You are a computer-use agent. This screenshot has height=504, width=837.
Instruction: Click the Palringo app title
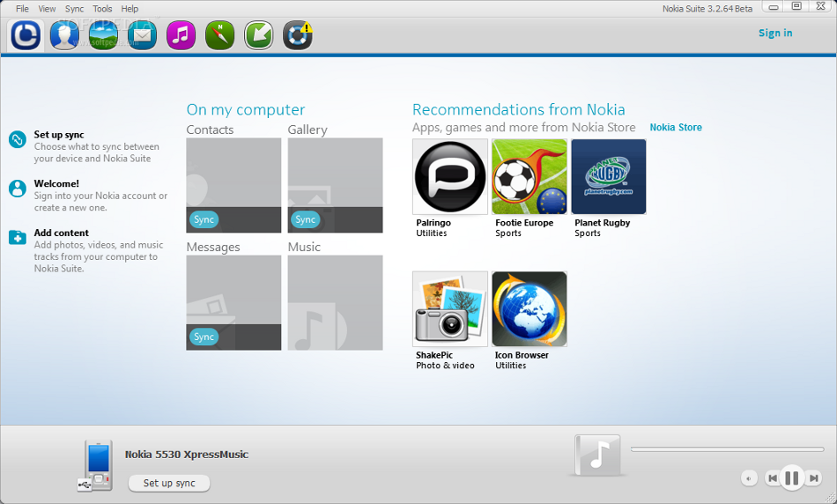click(433, 223)
